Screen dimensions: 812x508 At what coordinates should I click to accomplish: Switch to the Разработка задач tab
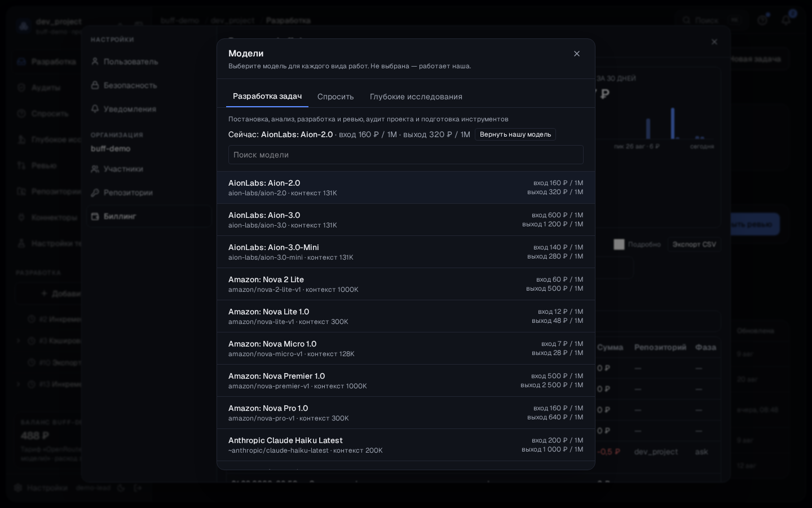pyautogui.click(x=267, y=96)
